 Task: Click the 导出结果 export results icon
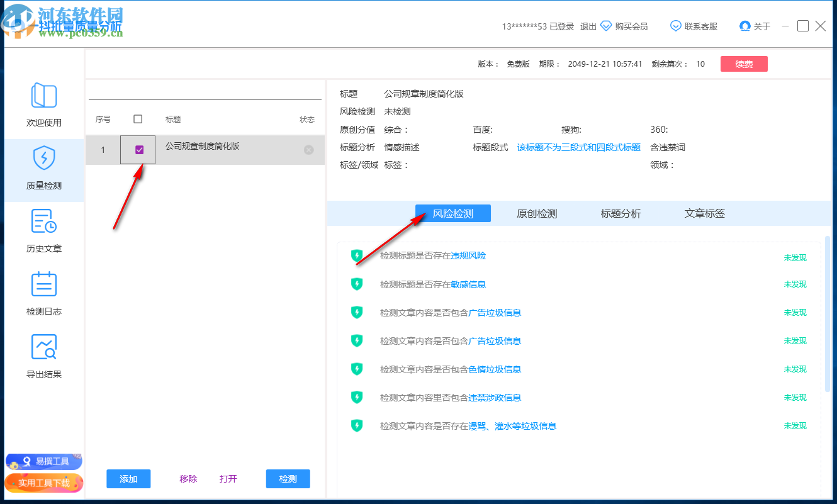44,356
